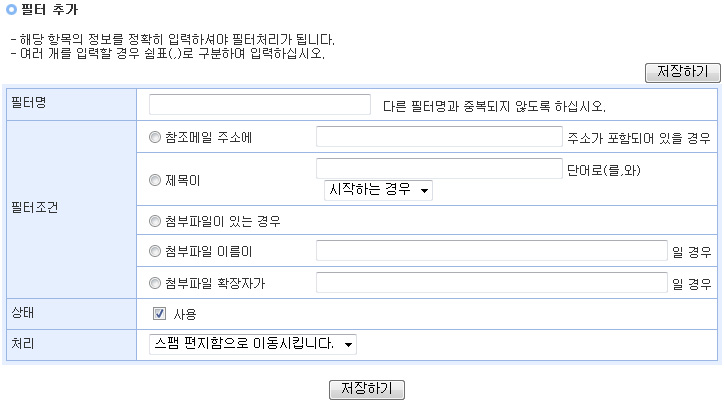Screen dimensions: 724x407
Task: Select the 첨부파일 이름이 radio button
Action: (x=154, y=251)
